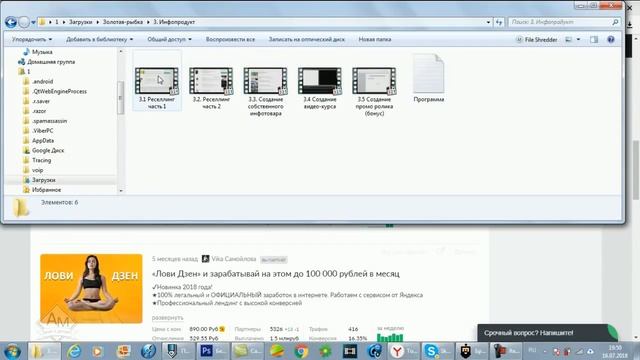Image resolution: width=640 pixels, height=360 pixels.
Task: Open Срочный вопрос? Напишите! chat widget
Action: [547, 333]
